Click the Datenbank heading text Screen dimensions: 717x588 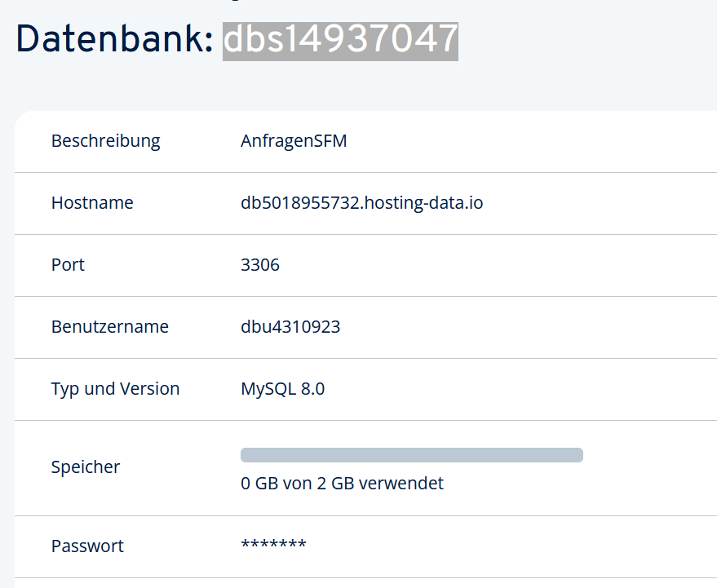[x=114, y=40]
